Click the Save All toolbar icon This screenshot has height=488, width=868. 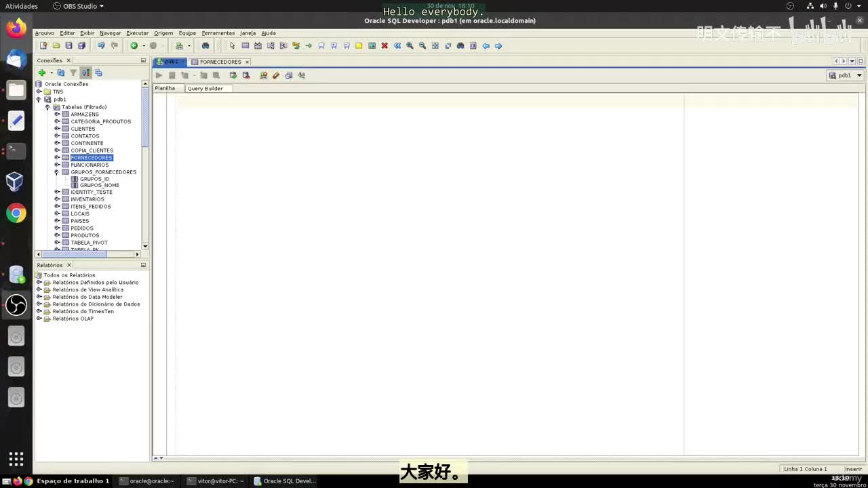(81, 46)
